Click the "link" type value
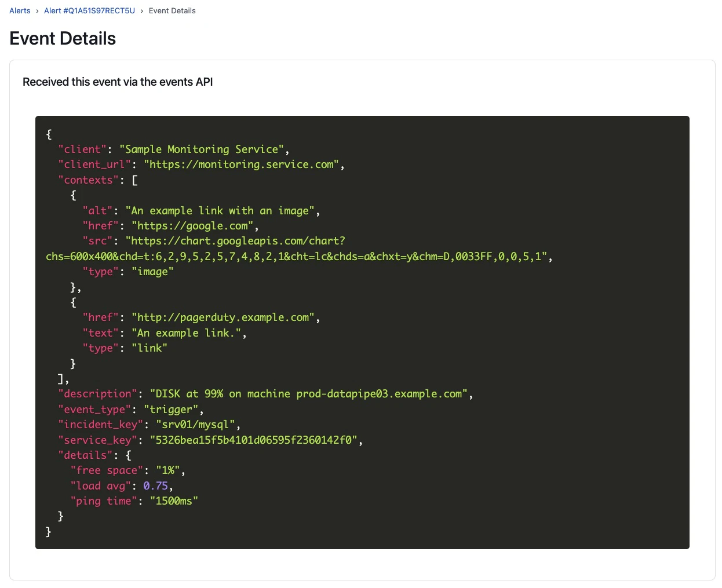The width and height of the screenshot is (722, 588). point(149,348)
